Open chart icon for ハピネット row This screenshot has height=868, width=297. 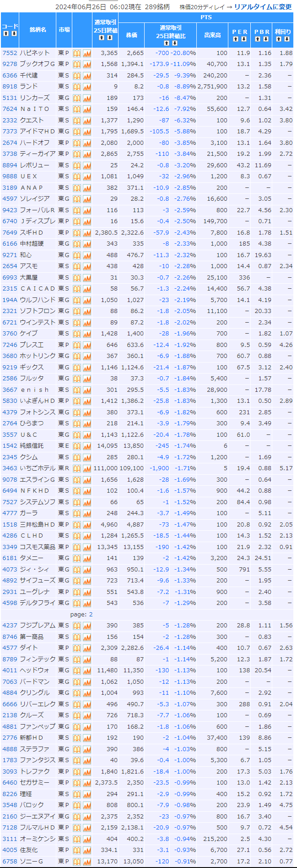tap(87, 53)
